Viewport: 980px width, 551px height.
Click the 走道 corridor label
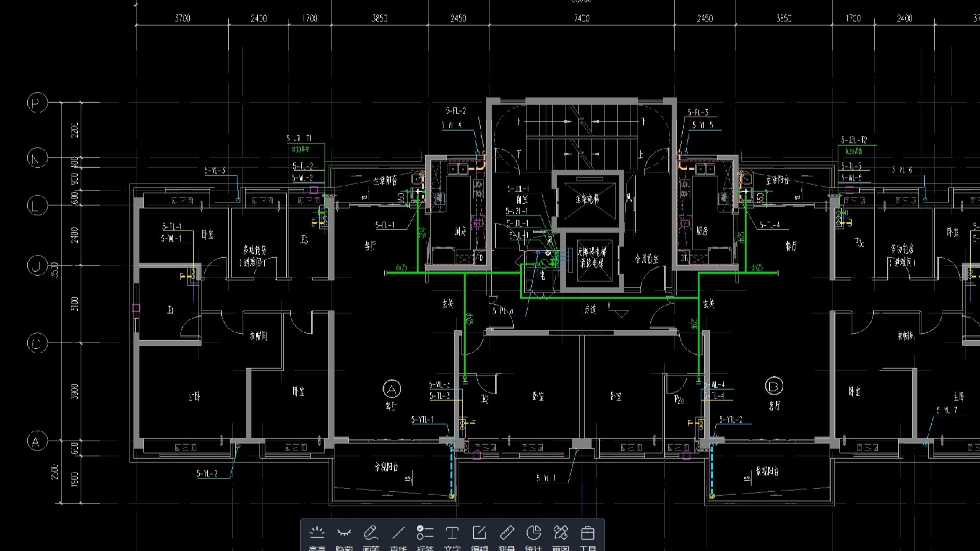[590, 309]
